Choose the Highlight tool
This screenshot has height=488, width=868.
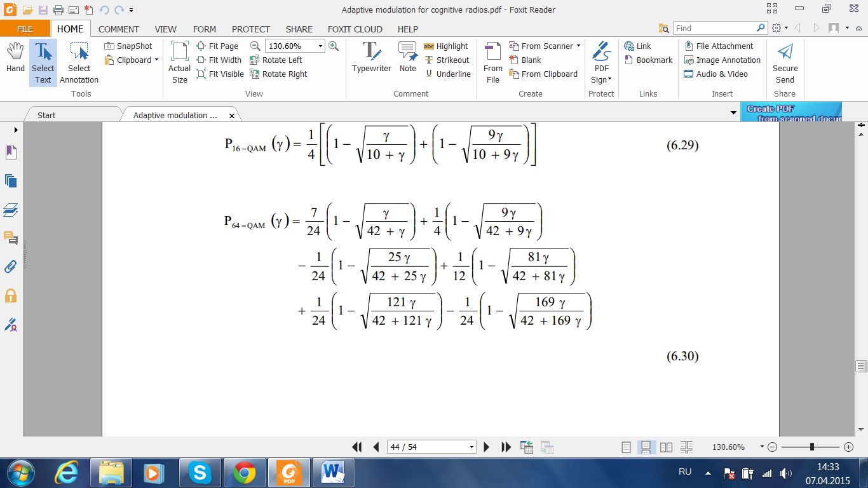[x=445, y=46]
